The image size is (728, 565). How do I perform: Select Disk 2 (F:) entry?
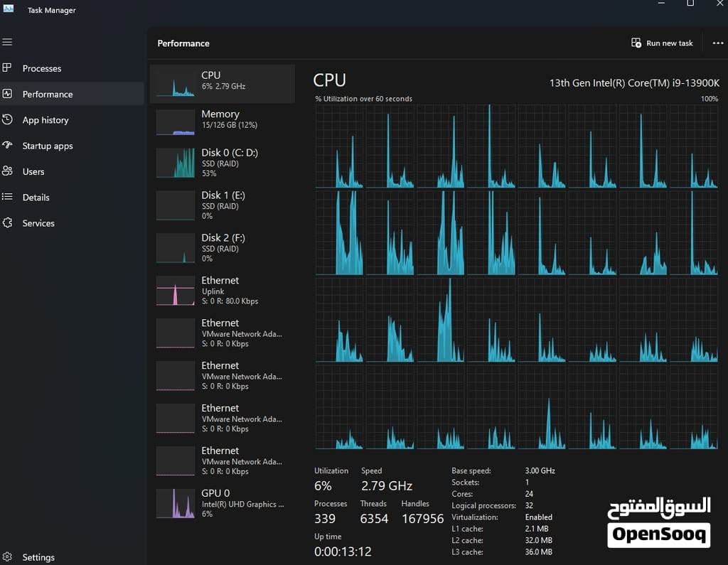pos(222,248)
